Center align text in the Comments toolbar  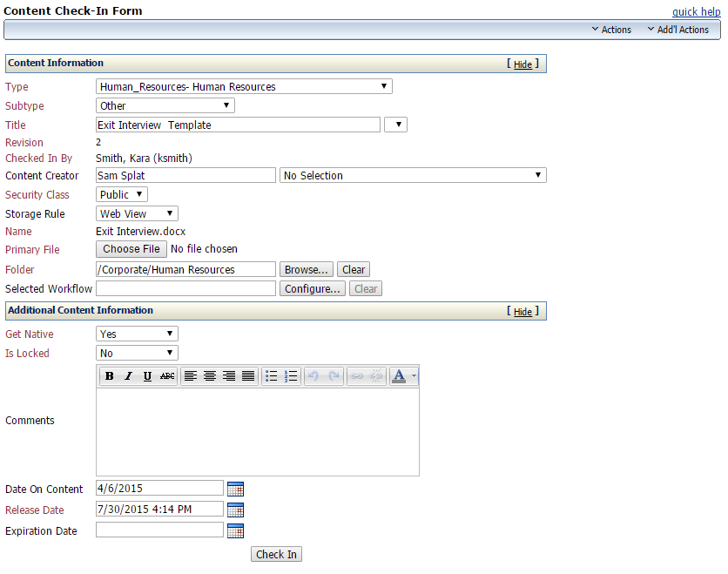(210, 375)
